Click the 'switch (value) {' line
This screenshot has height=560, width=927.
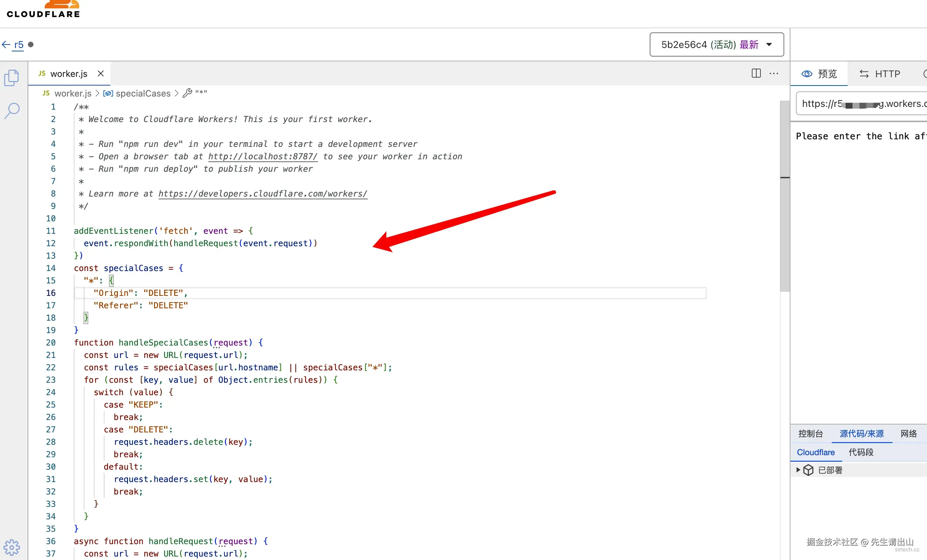133,392
